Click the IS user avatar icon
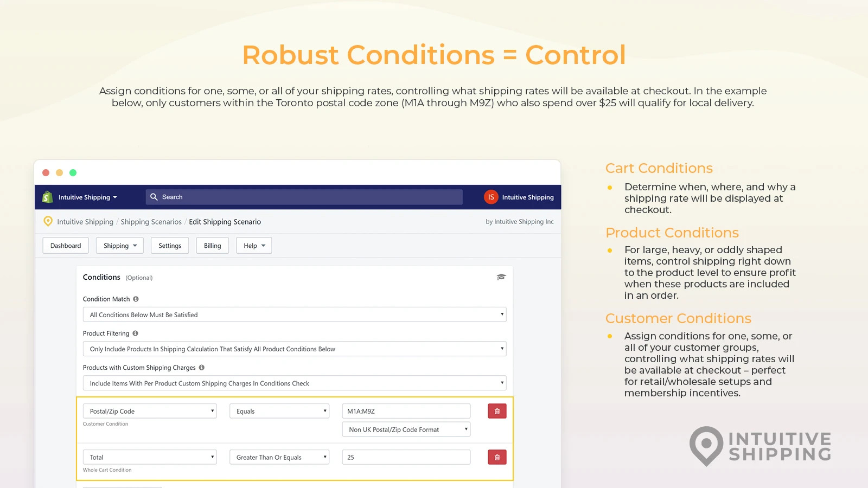Image resolution: width=868 pixels, height=488 pixels. click(491, 197)
